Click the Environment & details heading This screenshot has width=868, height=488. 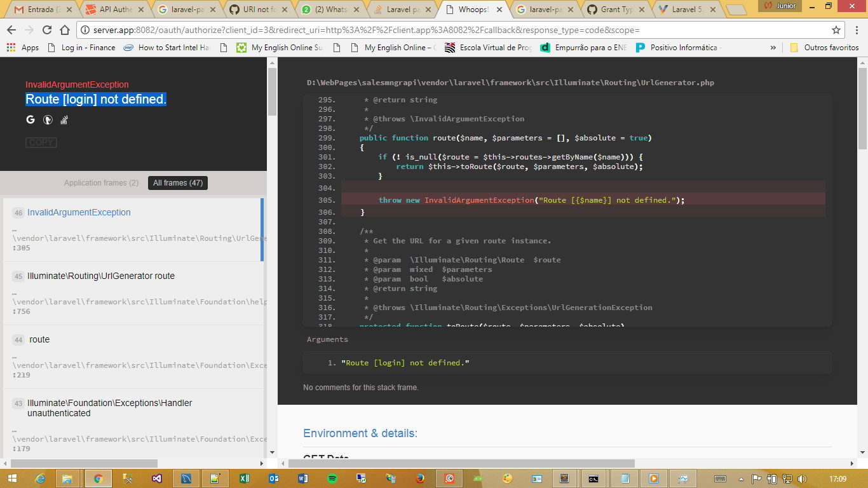(x=360, y=433)
